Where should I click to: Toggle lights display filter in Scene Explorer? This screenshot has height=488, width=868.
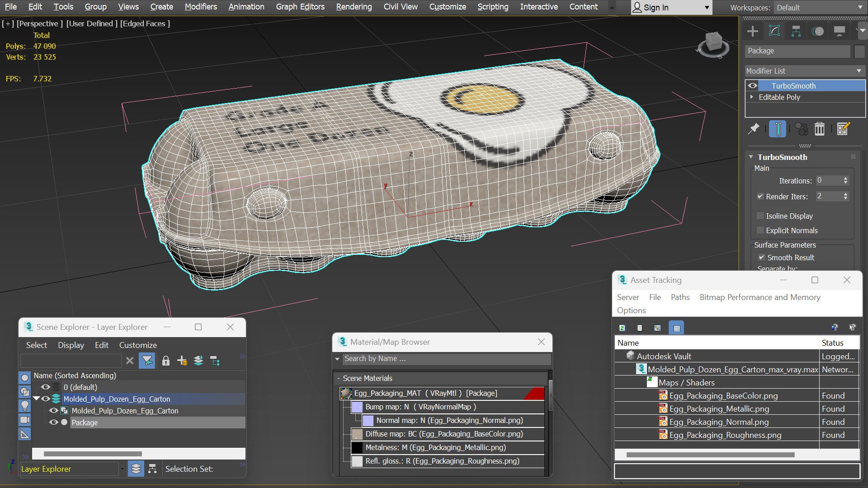(25, 405)
